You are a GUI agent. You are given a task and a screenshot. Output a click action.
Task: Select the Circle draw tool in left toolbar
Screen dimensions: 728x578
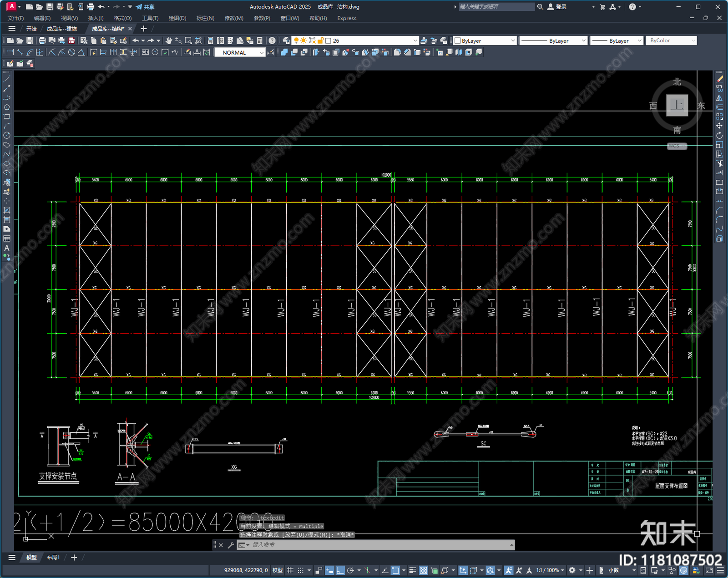(7, 135)
